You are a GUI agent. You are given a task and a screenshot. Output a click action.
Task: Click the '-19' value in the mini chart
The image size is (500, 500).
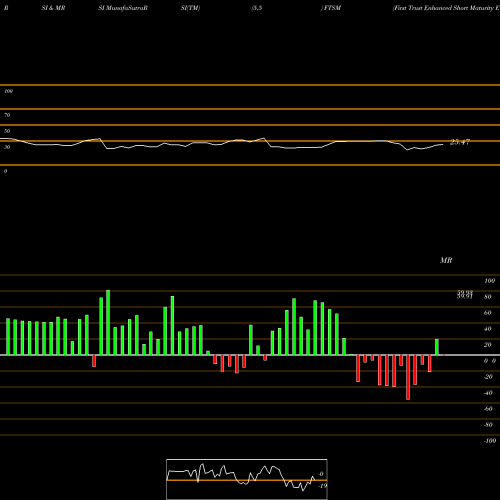tap(322, 486)
